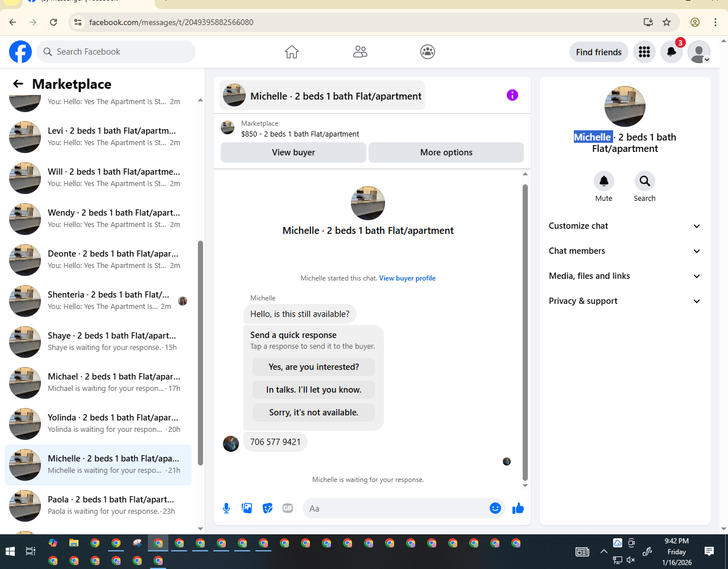Choose a GIF in the message toolbar
This screenshot has height=569, width=728.
pos(288,508)
